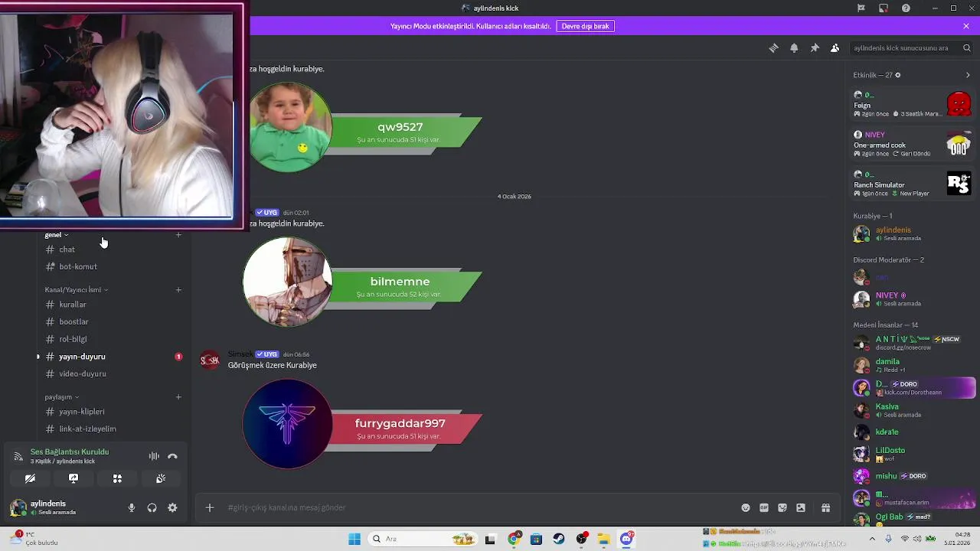Open Windows Start menu
Viewport: 980px width, 551px height.
click(354, 539)
